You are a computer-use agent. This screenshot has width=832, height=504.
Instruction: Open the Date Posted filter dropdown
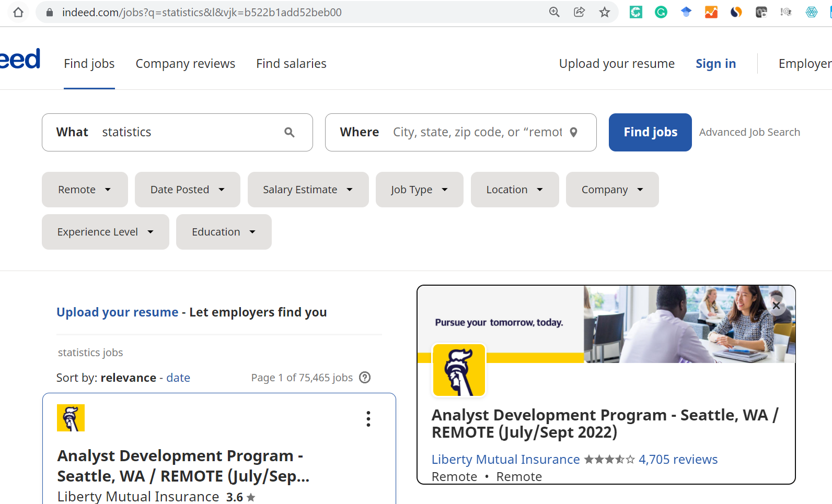pyautogui.click(x=187, y=190)
